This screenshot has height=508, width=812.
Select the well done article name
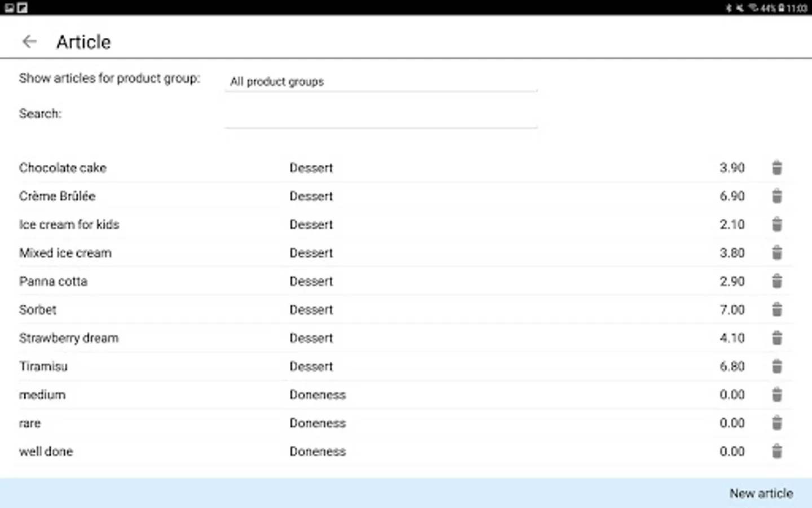point(46,452)
